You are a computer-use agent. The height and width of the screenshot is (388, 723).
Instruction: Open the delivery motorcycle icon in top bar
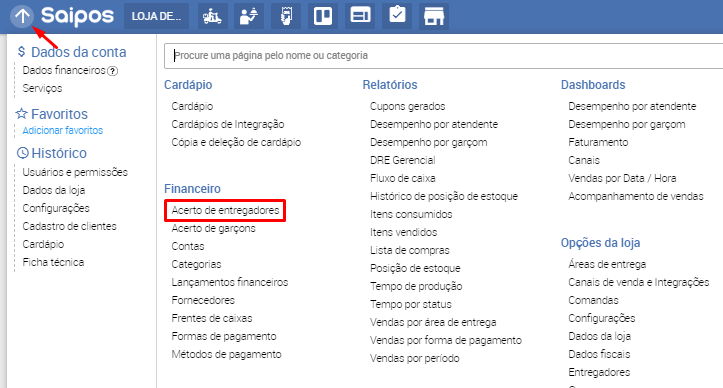[213, 16]
